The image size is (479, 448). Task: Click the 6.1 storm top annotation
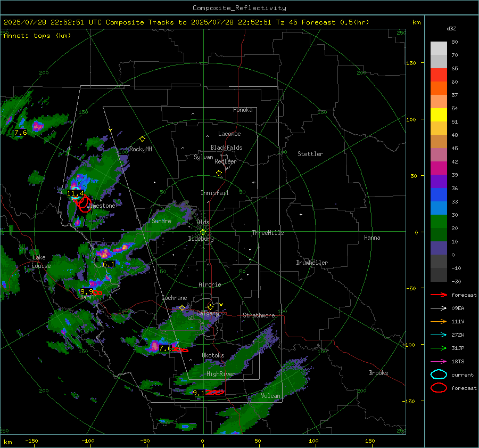[109, 264]
